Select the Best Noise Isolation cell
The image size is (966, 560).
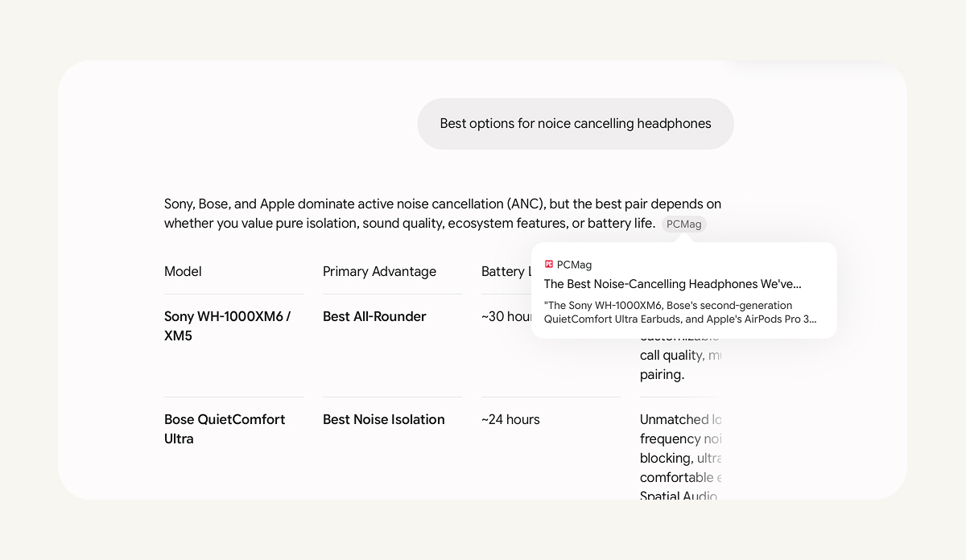pos(384,420)
